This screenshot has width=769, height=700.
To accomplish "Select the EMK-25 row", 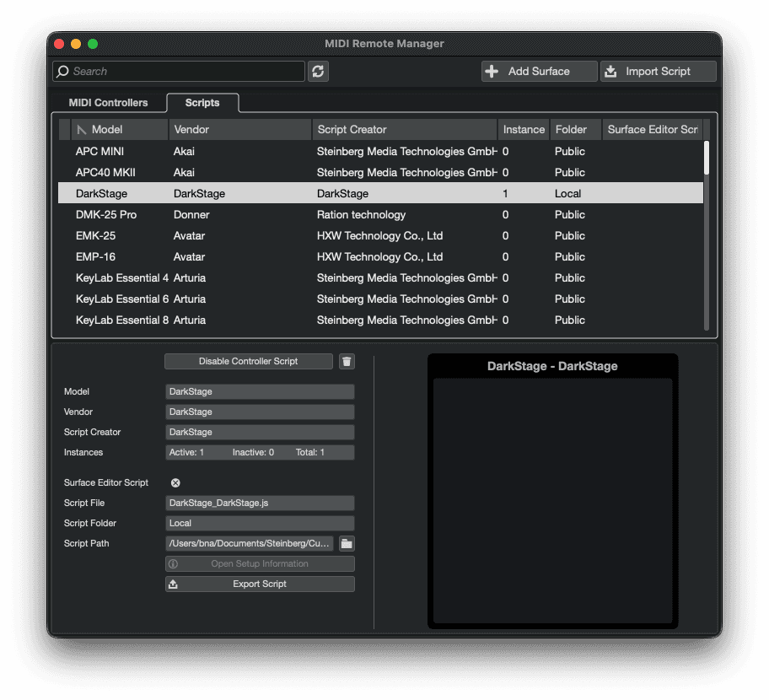I will [x=380, y=236].
